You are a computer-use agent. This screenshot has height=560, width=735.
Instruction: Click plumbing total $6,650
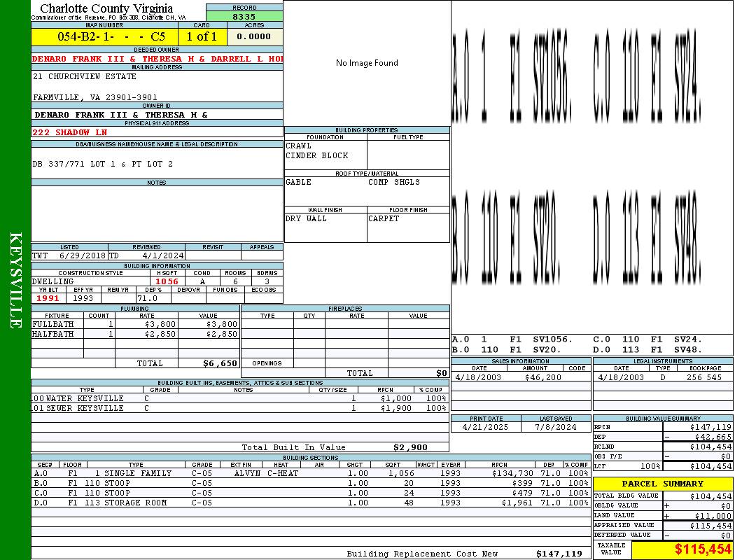click(x=220, y=363)
